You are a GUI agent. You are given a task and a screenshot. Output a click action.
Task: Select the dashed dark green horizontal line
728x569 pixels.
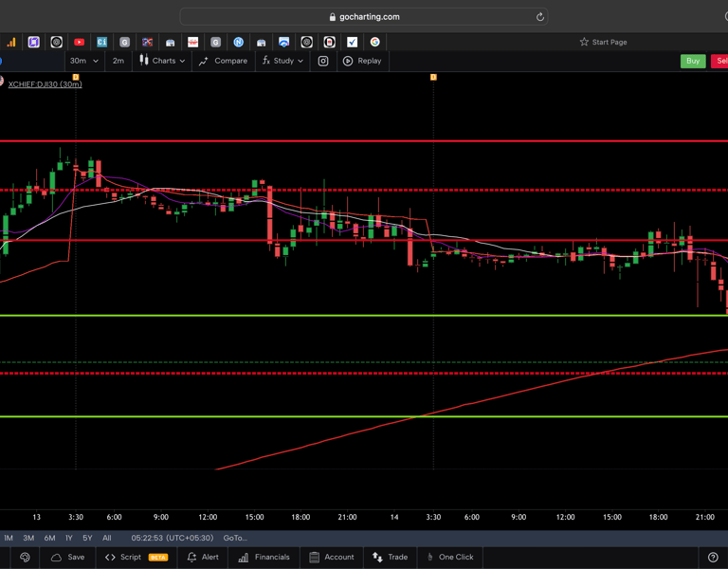click(x=364, y=362)
